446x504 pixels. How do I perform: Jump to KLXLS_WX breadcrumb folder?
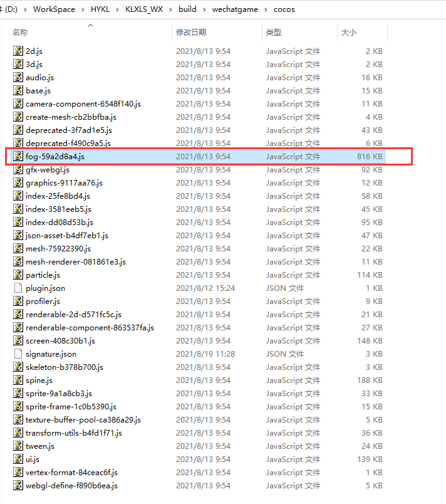pos(144,9)
